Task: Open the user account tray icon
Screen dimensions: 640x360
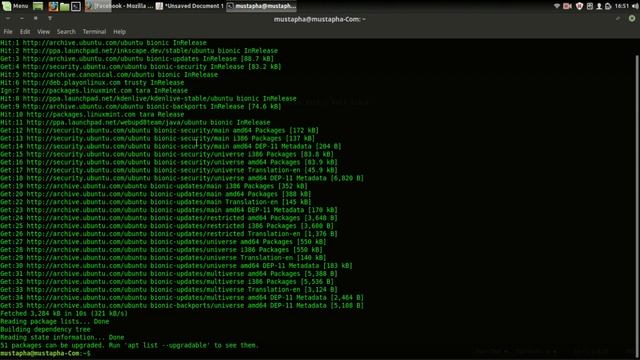Action: tap(599, 6)
